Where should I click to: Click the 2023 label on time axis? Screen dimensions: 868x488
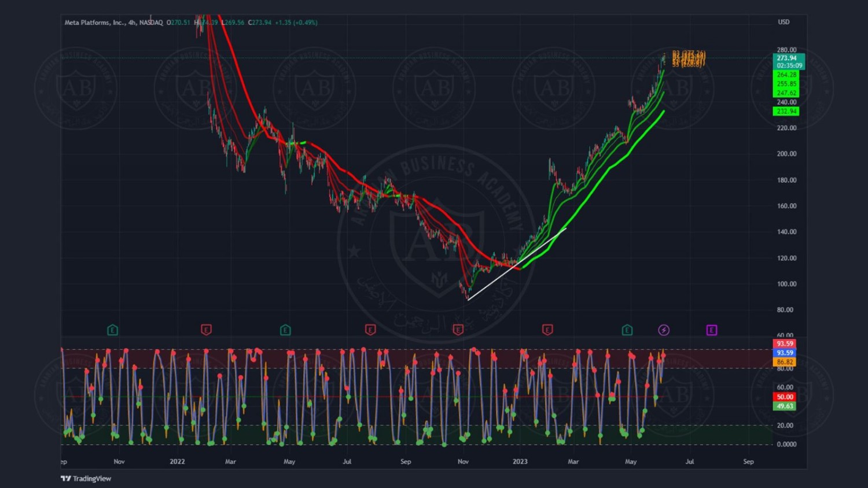click(x=520, y=461)
